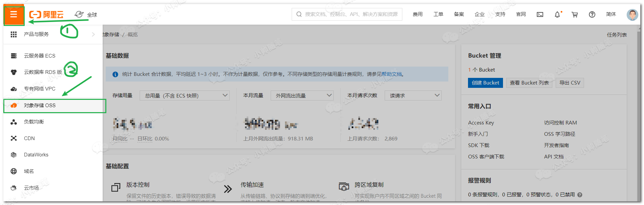This screenshot has height=205, width=644.
Task: Open SDK 下载 link
Action: 479,145
